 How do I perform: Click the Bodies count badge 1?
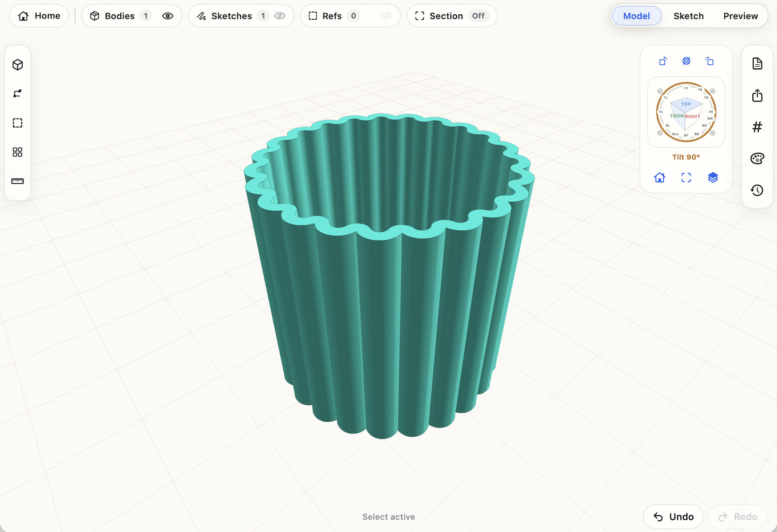coord(145,16)
